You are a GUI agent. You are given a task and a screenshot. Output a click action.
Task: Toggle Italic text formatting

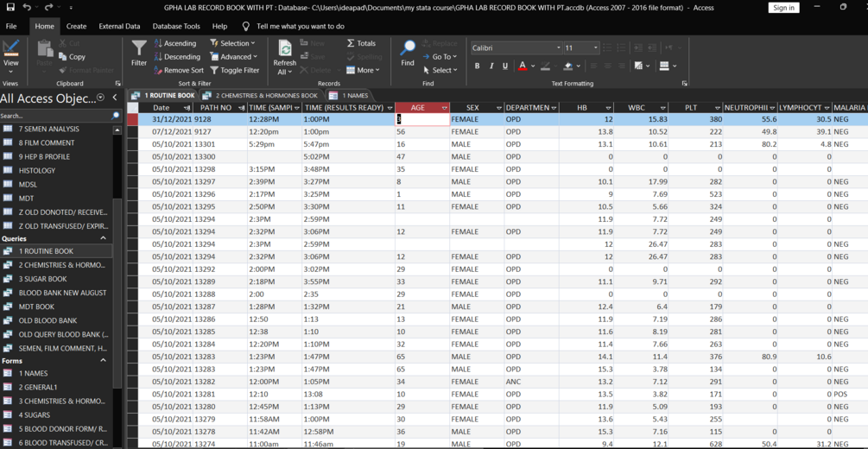point(491,66)
